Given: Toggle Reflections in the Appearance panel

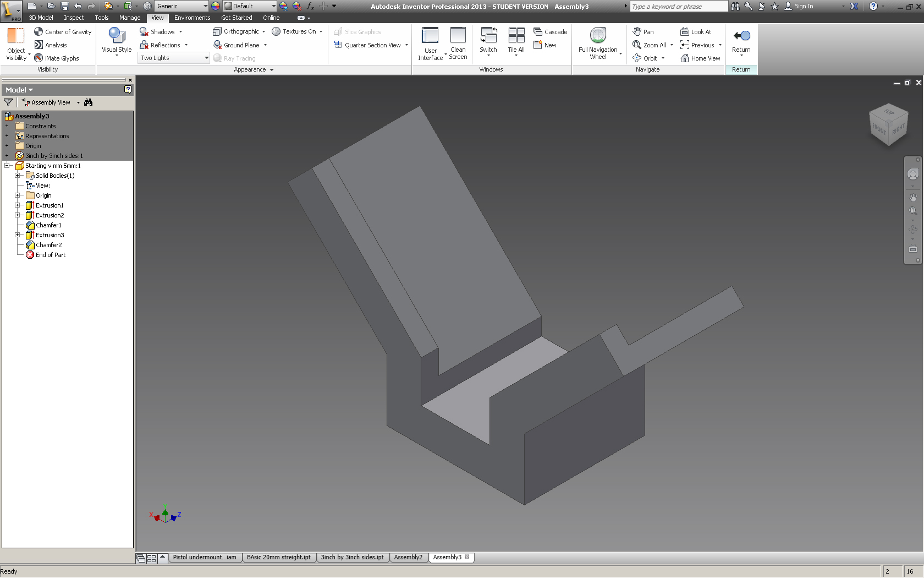Looking at the screenshot, I should 160,45.
